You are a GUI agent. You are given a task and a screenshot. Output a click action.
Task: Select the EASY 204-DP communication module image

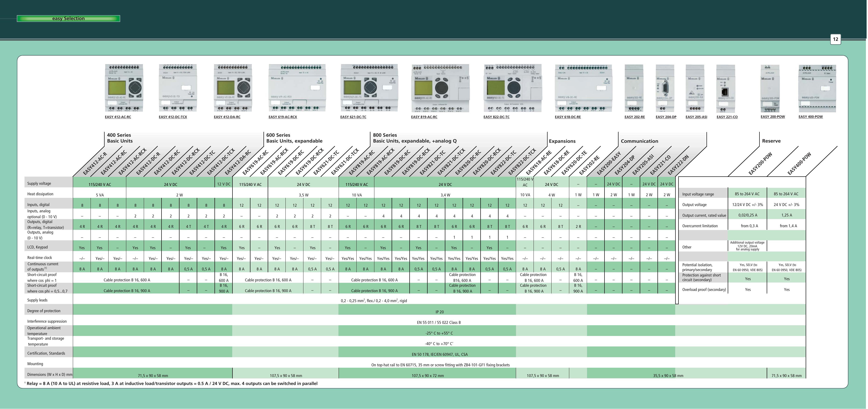(665, 87)
